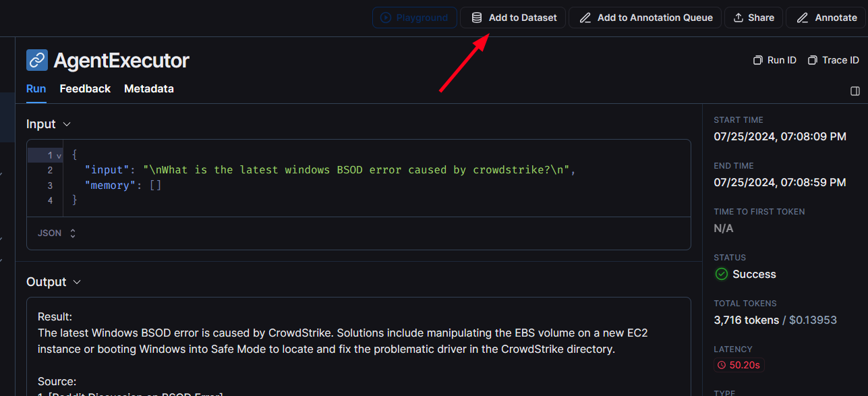
Task: Click the 50.20s latency badge
Action: click(x=739, y=365)
